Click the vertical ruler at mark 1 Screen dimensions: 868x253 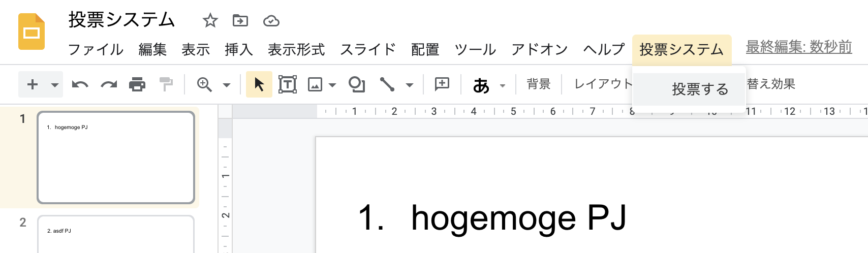pyautogui.click(x=226, y=176)
